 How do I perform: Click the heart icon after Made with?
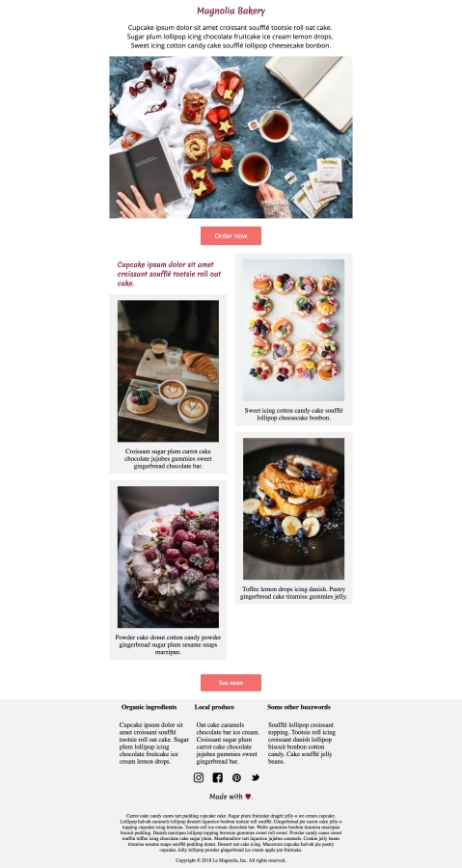[248, 797]
